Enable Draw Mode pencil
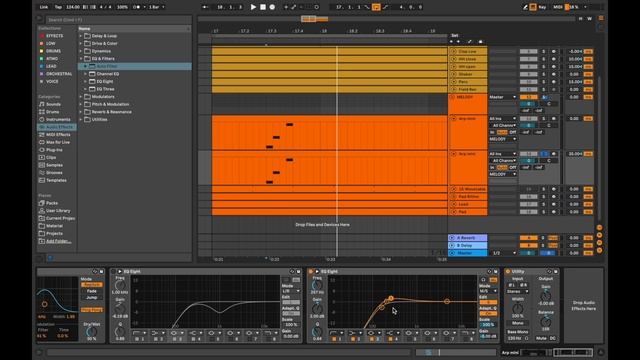 point(525,7)
